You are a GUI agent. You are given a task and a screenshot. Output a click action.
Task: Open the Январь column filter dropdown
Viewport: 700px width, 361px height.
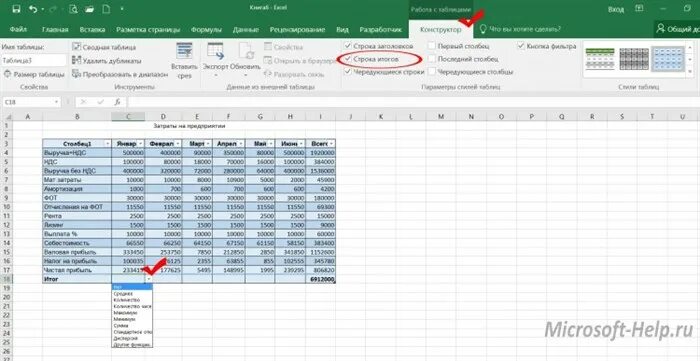(x=141, y=144)
